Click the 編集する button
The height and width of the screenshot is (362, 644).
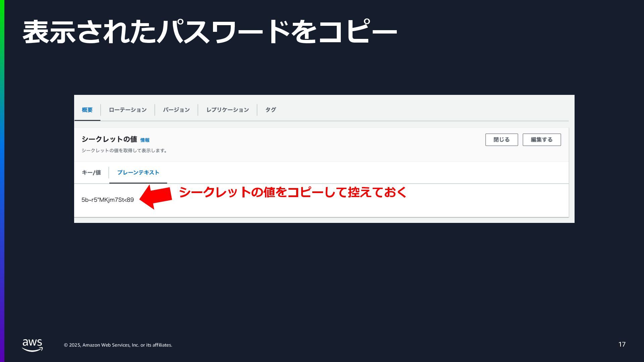(x=541, y=140)
